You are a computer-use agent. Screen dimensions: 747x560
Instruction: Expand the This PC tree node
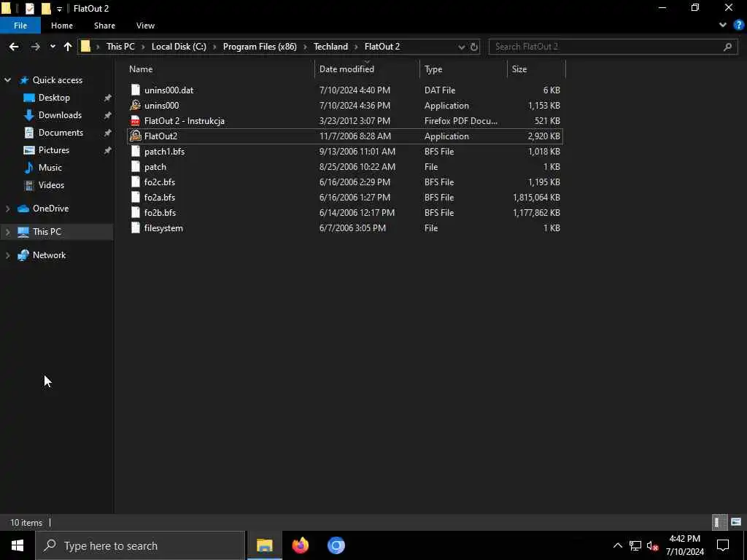(x=7, y=232)
